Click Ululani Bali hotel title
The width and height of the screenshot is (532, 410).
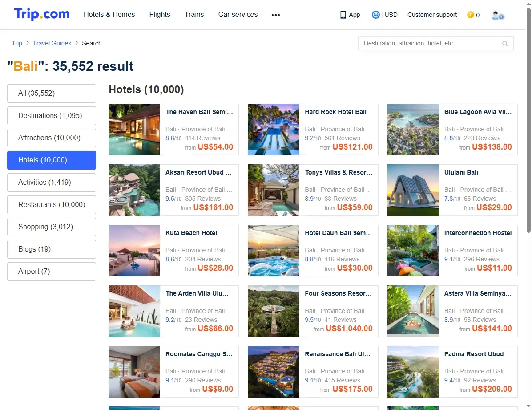(461, 172)
